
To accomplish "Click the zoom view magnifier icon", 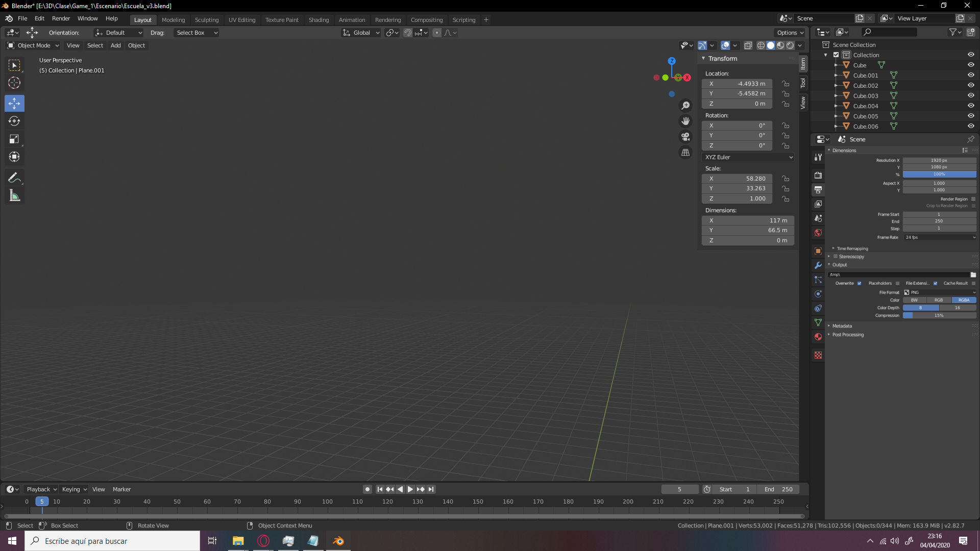I will (x=685, y=106).
